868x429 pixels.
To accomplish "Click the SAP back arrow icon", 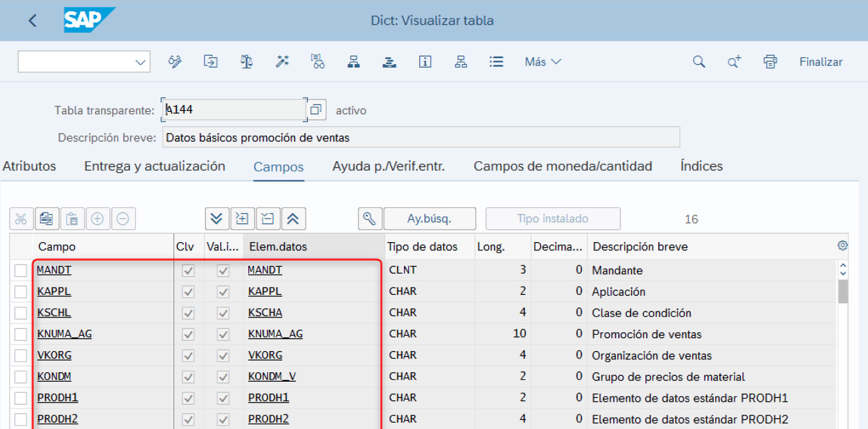I will point(33,21).
